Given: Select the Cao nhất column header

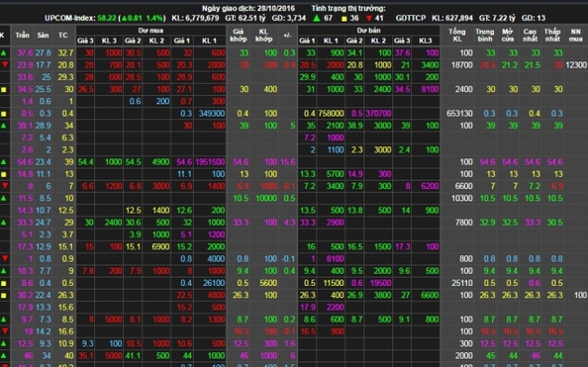Looking at the screenshot, I should coord(530,36).
